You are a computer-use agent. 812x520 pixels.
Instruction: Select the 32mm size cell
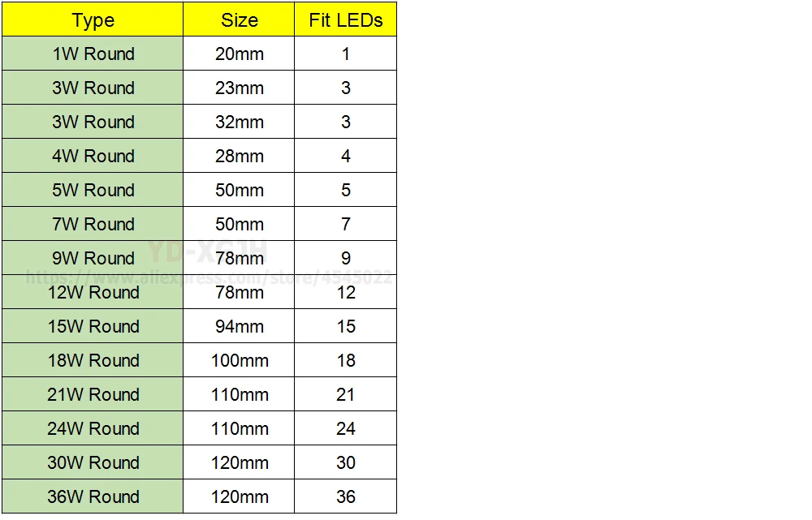click(x=239, y=122)
